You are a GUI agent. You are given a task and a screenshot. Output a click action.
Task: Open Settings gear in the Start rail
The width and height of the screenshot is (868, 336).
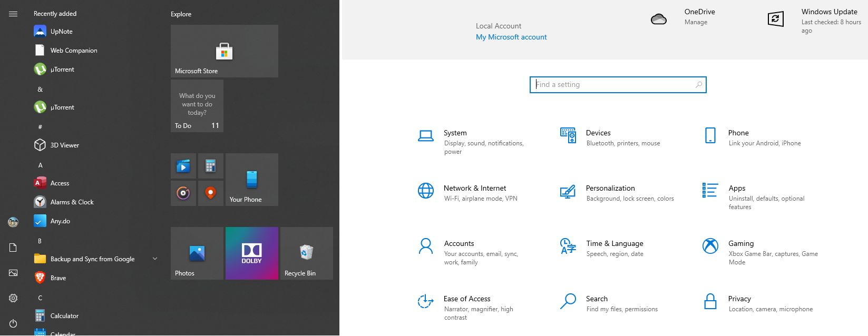pos(13,298)
